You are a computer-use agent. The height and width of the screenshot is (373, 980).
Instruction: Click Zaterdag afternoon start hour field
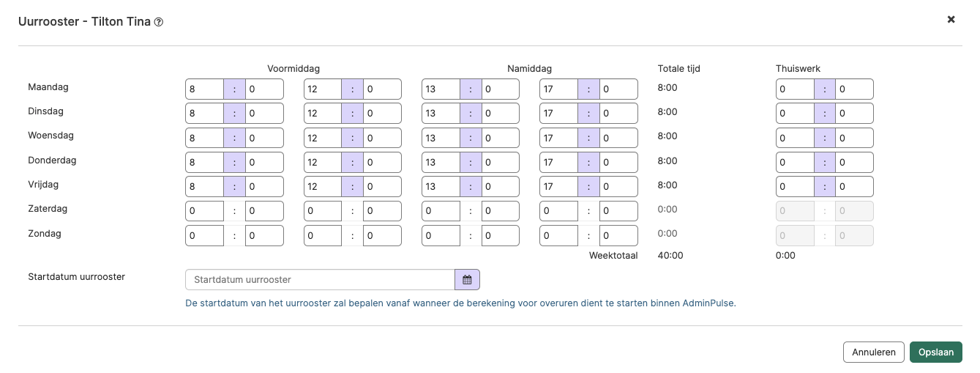[x=441, y=211]
